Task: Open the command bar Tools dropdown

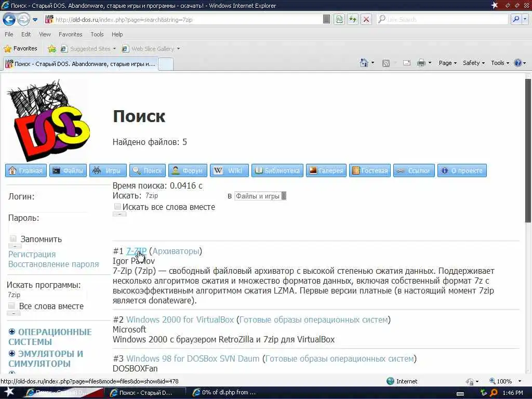Action: tap(500, 63)
